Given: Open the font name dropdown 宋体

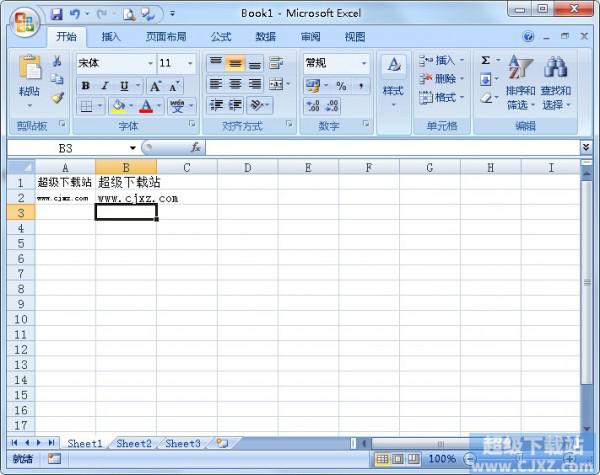Looking at the screenshot, I should pos(151,63).
